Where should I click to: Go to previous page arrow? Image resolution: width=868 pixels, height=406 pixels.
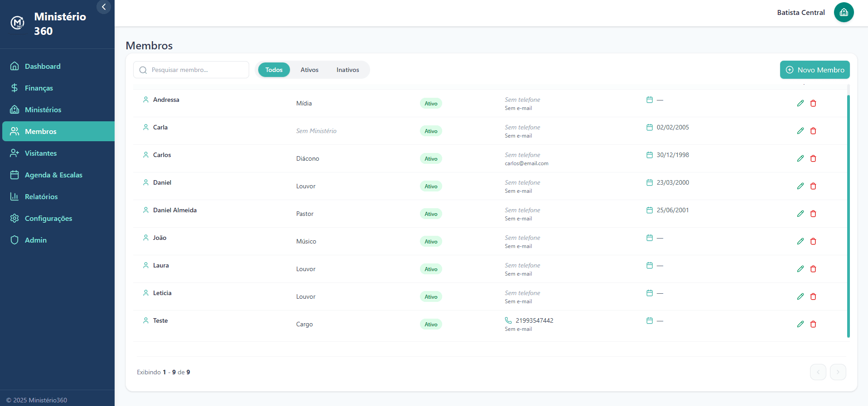818,372
